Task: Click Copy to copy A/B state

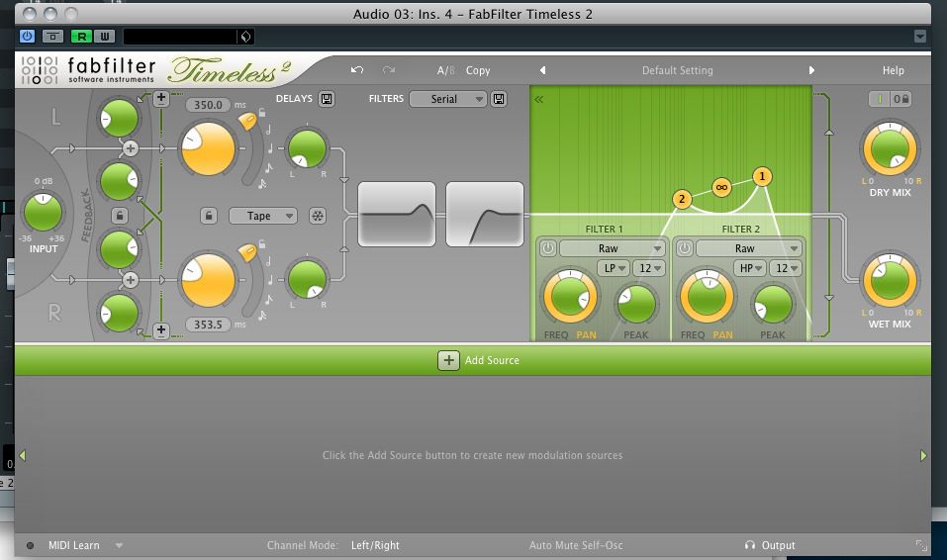Action: click(x=478, y=70)
